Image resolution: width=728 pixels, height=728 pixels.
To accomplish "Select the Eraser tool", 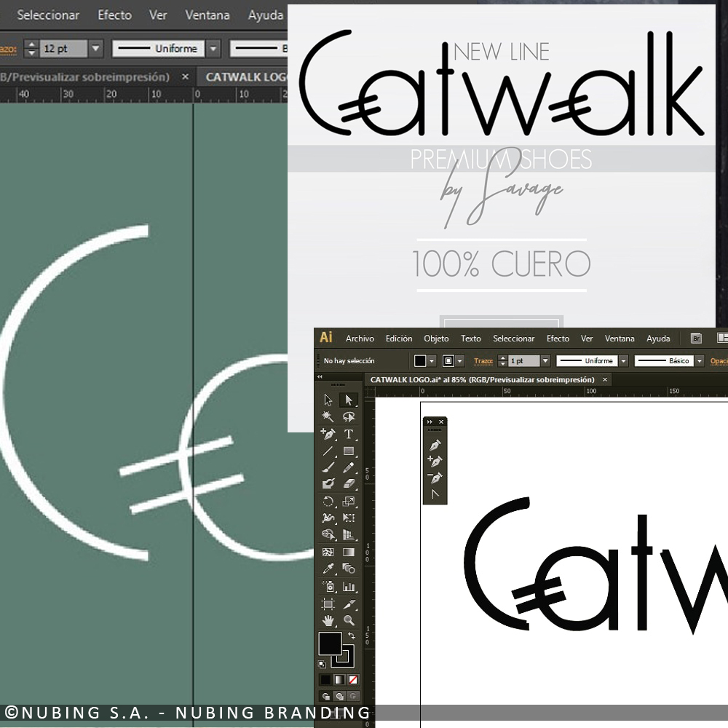I will pyautogui.click(x=349, y=484).
